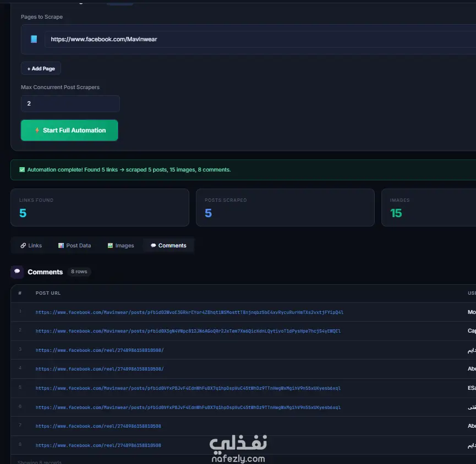
Task: Open row 2 post URL ending S4yEWQEl
Action: pyautogui.click(x=188, y=331)
